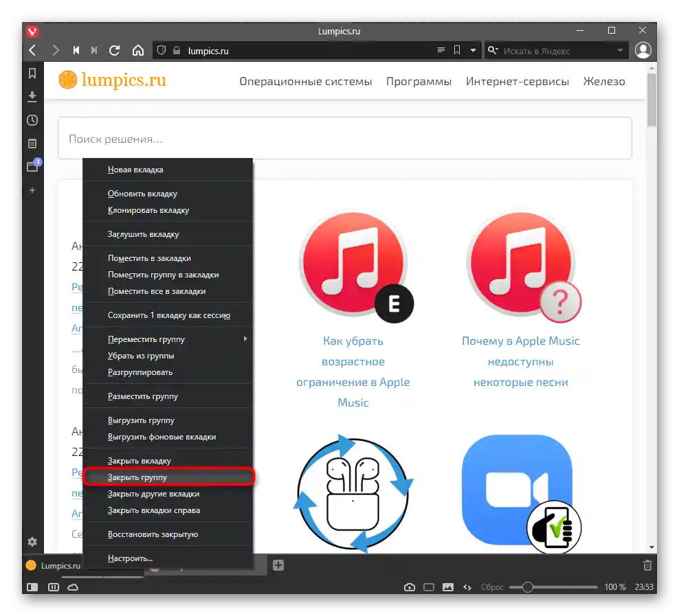This screenshot has height=616, width=679.
Task: Go to the home page icon
Action: coord(138,51)
